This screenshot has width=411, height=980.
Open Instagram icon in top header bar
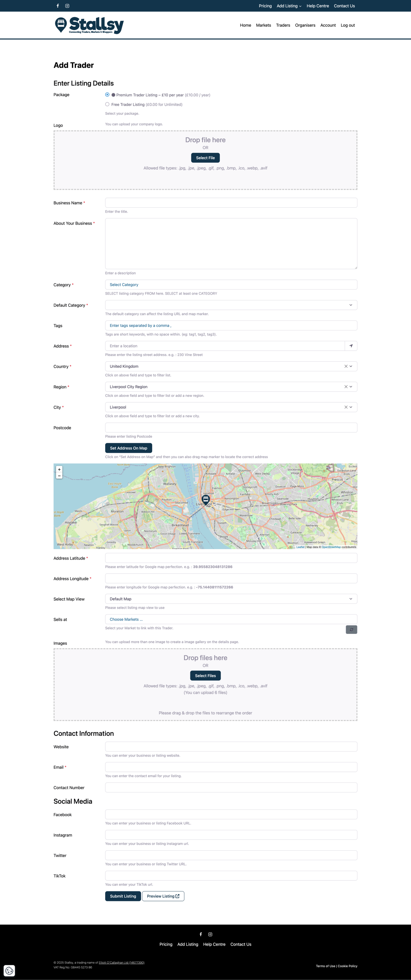pyautogui.click(x=67, y=6)
